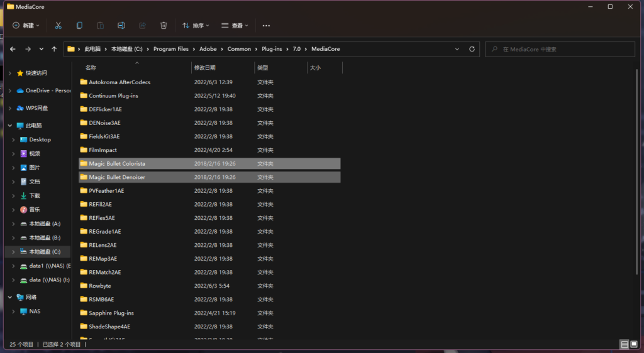Open 本地磁盘 (B:) in navigation pane
Screen dimensions: 644x353
[x=45, y=237]
